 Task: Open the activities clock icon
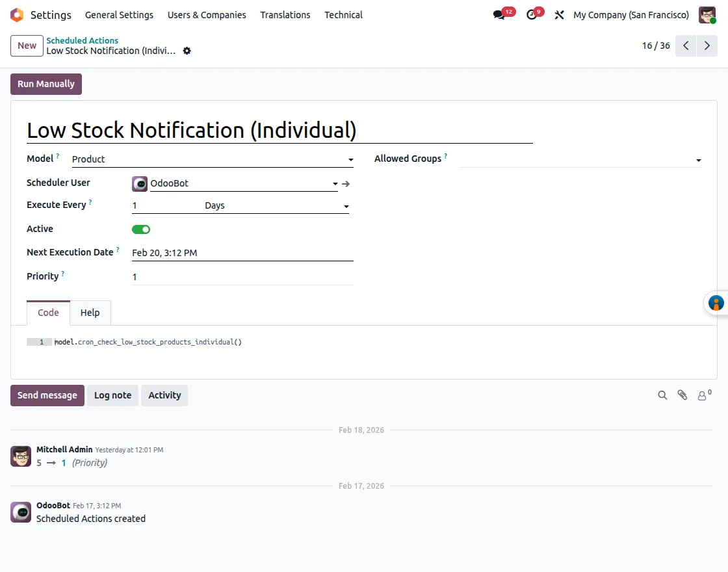531,14
